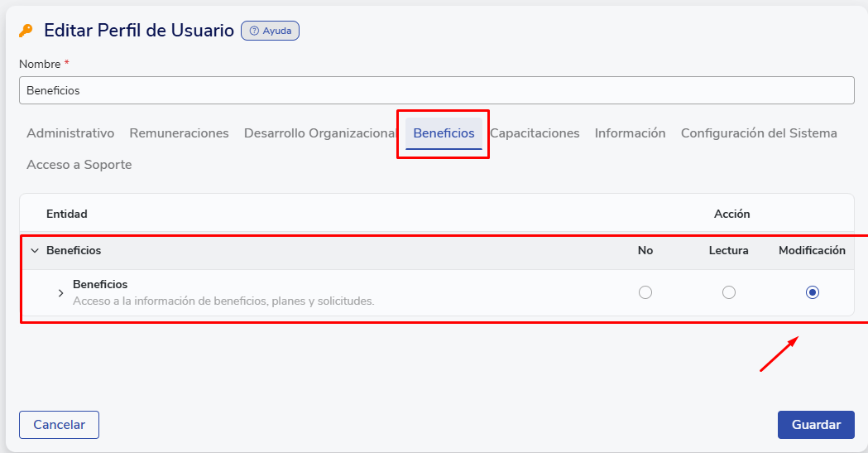The width and height of the screenshot is (868, 453).
Task: Select the 'Modificación' radio for Beneficios
Action: [812, 292]
